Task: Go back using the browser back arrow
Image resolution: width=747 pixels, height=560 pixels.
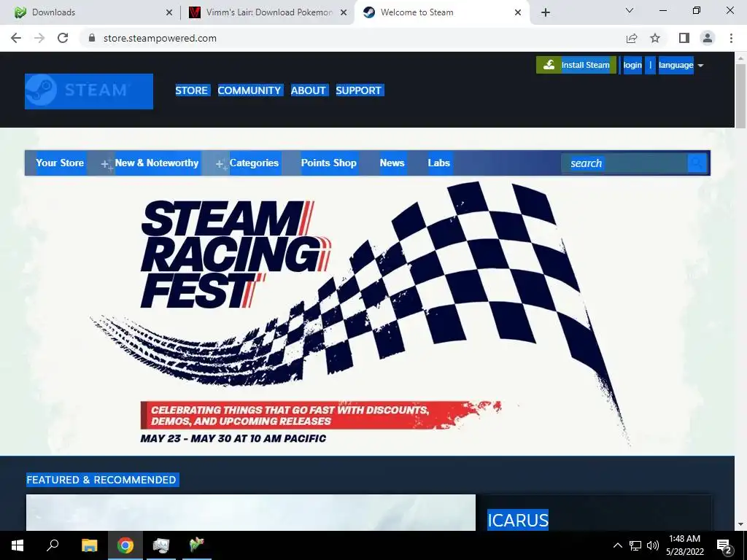Action: pos(16,38)
